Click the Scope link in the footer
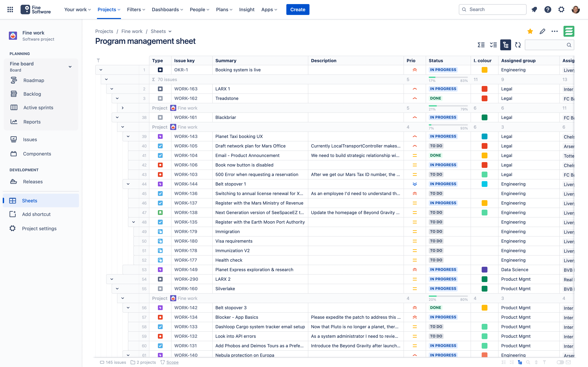The height and width of the screenshot is (367, 588). click(x=172, y=362)
